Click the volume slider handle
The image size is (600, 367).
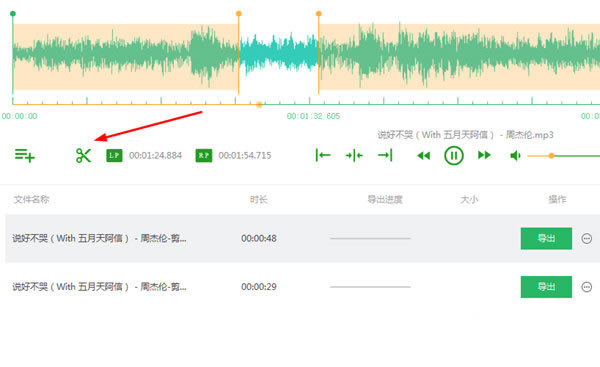[x=551, y=156]
